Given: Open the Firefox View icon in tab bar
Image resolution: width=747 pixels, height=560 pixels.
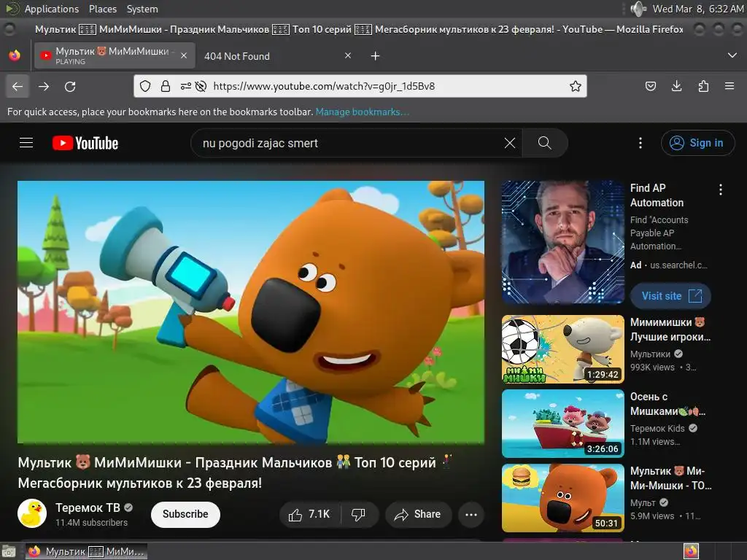Looking at the screenshot, I should (15, 55).
